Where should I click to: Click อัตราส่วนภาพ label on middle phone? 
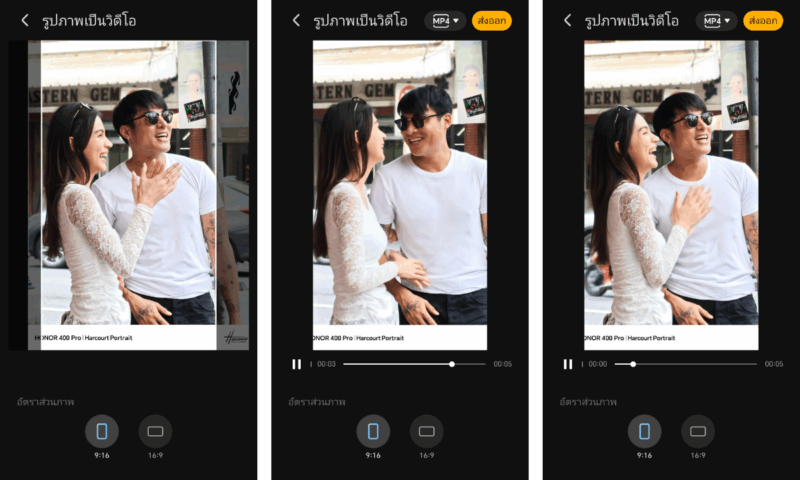317,402
